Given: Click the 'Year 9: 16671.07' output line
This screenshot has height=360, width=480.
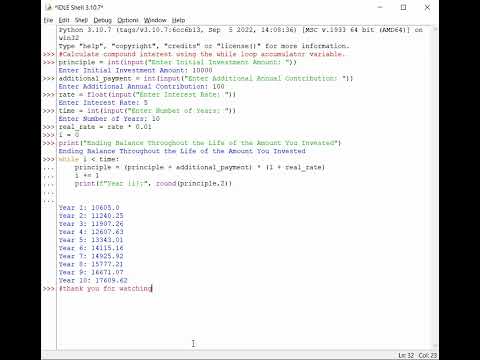Looking at the screenshot, I should 91,272.
